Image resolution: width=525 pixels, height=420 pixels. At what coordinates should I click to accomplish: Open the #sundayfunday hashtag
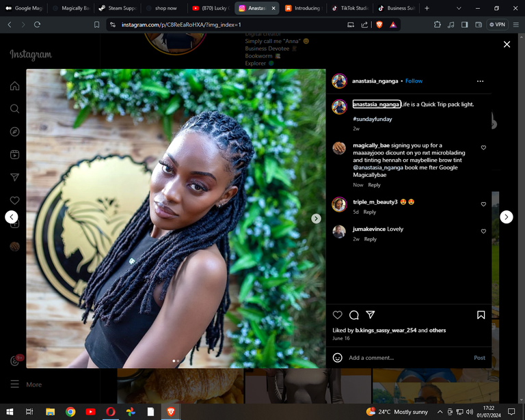click(373, 119)
